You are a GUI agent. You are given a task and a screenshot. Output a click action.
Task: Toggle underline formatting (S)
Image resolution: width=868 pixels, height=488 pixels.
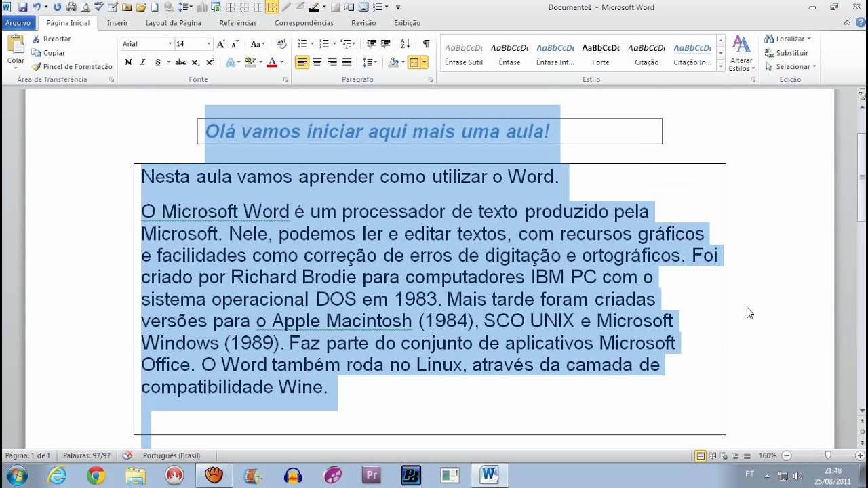tap(158, 62)
